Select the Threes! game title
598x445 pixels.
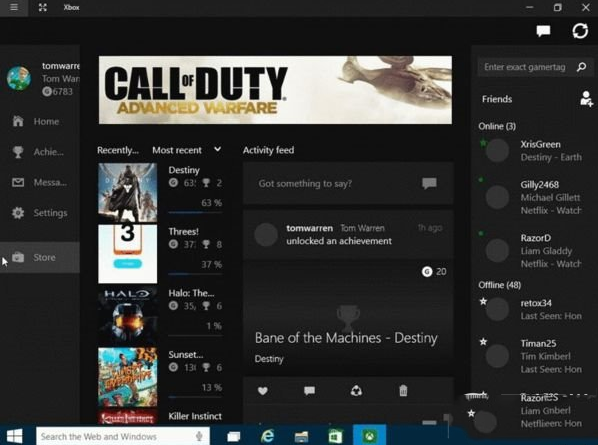[183, 231]
